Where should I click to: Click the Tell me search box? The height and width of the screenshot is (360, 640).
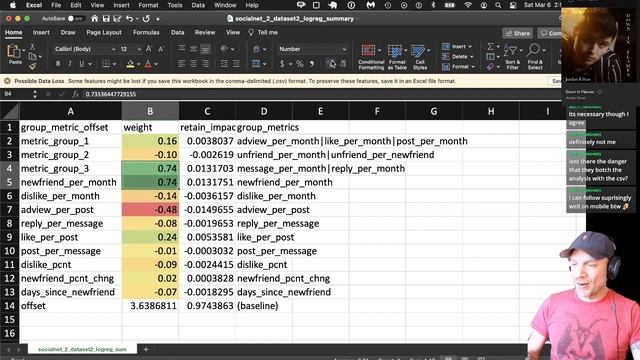(263, 33)
